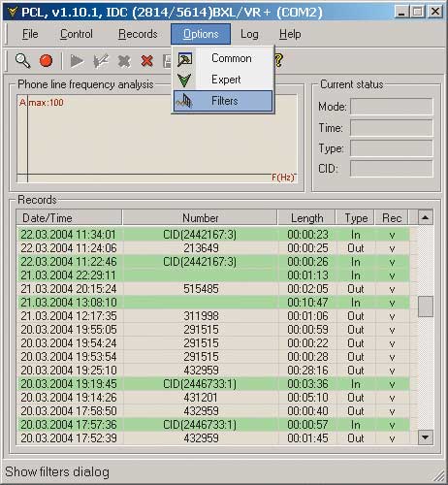Open the Log menu
This screenshot has width=448, height=485.
point(249,34)
